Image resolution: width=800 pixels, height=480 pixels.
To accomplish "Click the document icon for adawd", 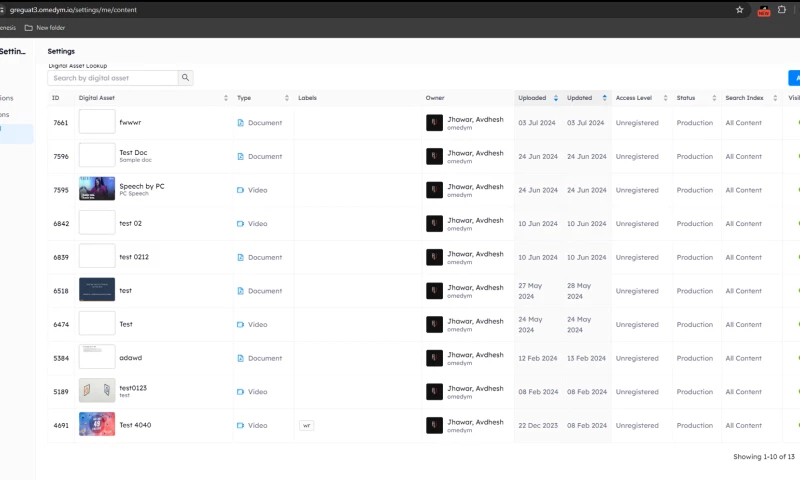I will pyautogui.click(x=241, y=358).
